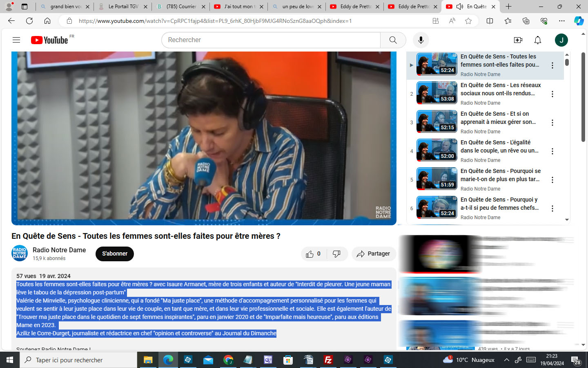Subscribe with S'abonner button

(x=115, y=254)
